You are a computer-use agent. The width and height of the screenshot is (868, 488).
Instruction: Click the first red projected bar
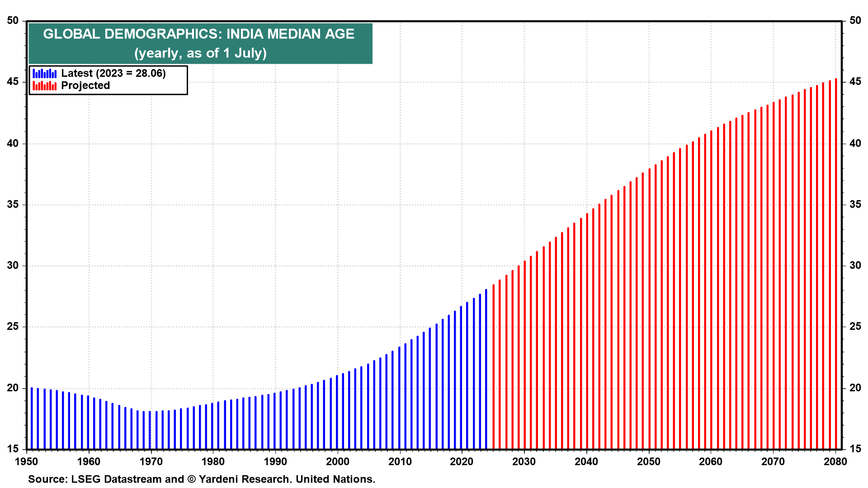pos(493,366)
